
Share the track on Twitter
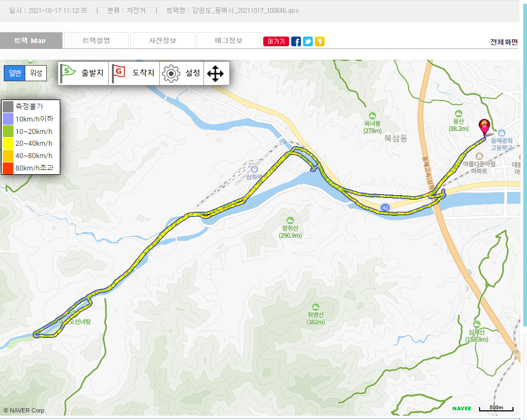(x=308, y=41)
